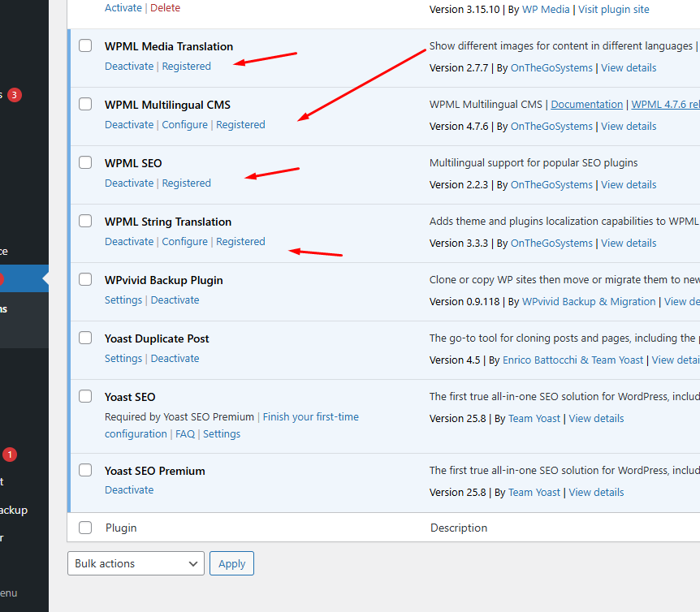The height and width of the screenshot is (612, 700).
Task: Select the Yoast SEO Premium checkbox
Action: [x=85, y=471]
